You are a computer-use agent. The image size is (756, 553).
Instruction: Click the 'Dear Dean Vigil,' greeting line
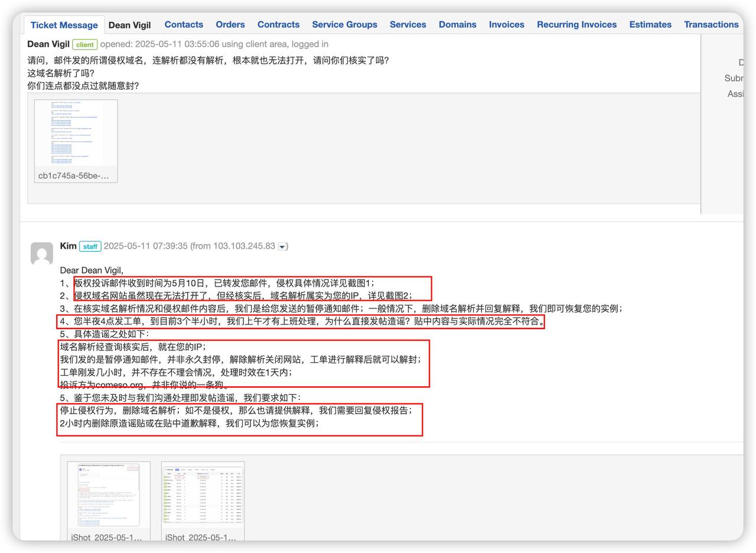tap(92, 271)
